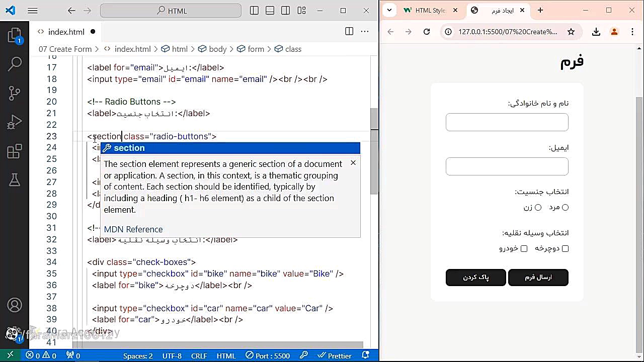Open the customize layout icon
Image resolution: width=644 pixels, height=362 pixels.
coord(301,11)
